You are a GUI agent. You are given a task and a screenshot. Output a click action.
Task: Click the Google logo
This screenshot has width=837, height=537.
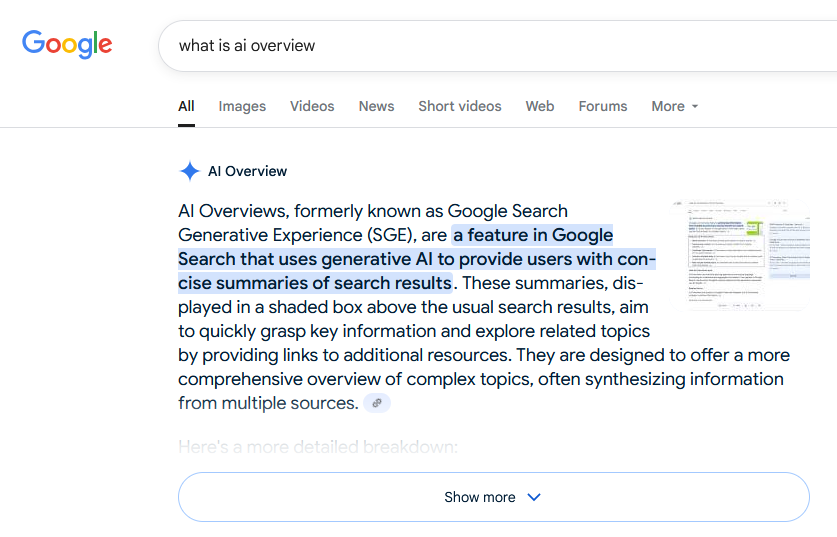67,44
